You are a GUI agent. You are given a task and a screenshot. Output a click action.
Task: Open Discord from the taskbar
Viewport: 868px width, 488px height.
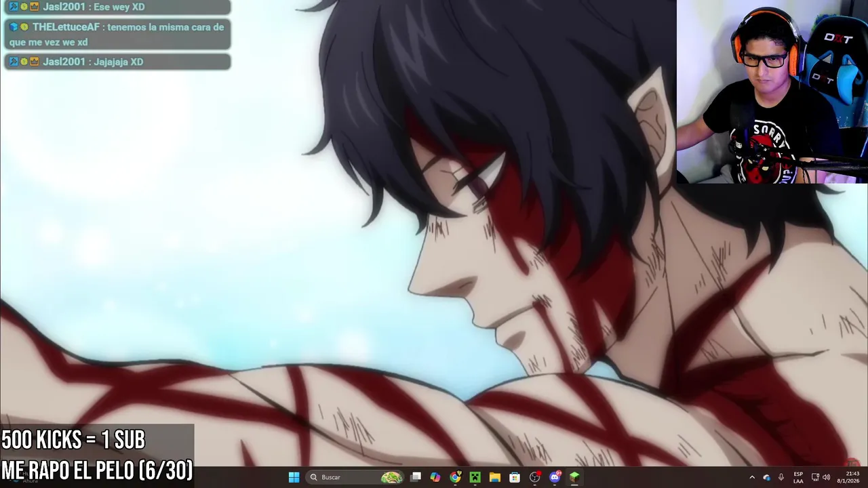click(555, 477)
